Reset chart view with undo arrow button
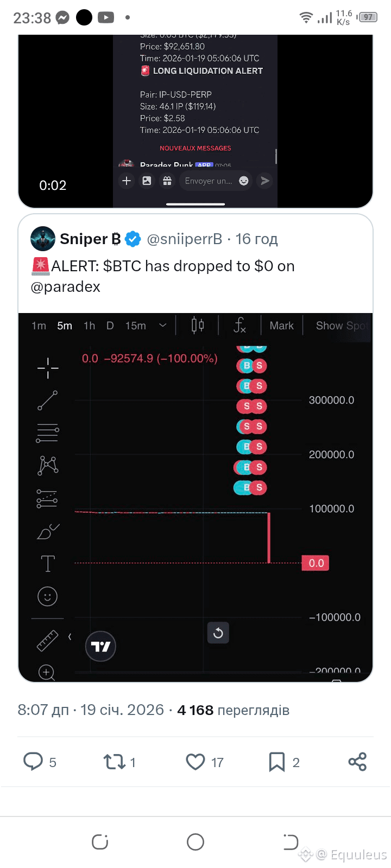This screenshot has width=391, height=868. pyautogui.click(x=218, y=633)
